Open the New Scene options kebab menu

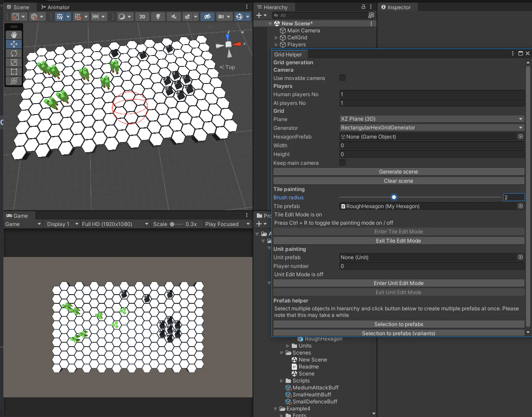(x=371, y=24)
